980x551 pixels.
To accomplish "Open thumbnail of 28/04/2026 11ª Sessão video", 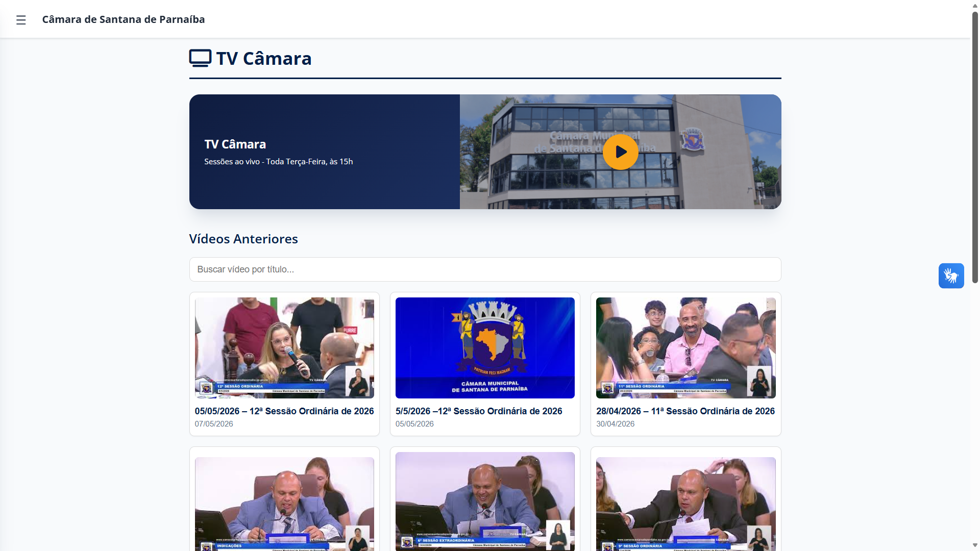I will (686, 348).
